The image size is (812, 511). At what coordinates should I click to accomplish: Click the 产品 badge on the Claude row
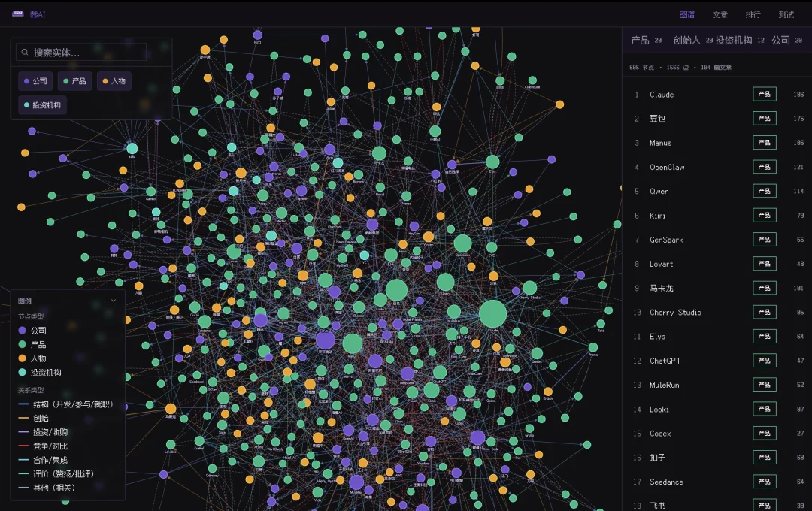765,94
